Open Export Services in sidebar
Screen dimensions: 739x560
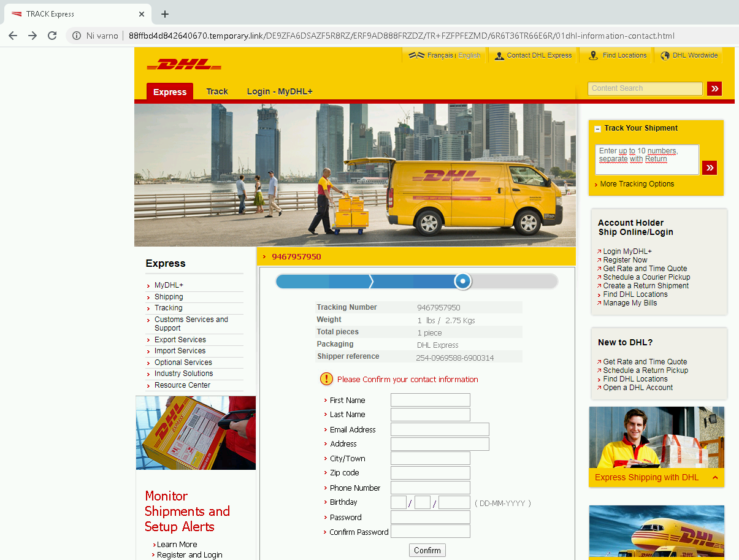180,340
